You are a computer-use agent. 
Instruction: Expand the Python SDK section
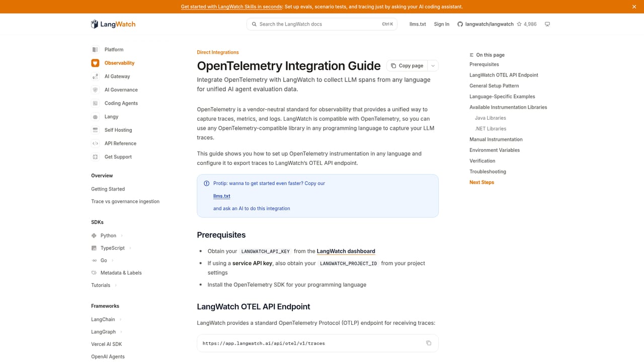click(122, 235)
